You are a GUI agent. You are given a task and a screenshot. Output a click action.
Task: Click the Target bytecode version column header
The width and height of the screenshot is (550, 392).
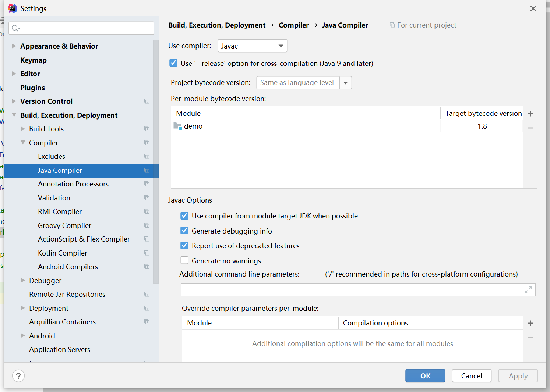482,113
